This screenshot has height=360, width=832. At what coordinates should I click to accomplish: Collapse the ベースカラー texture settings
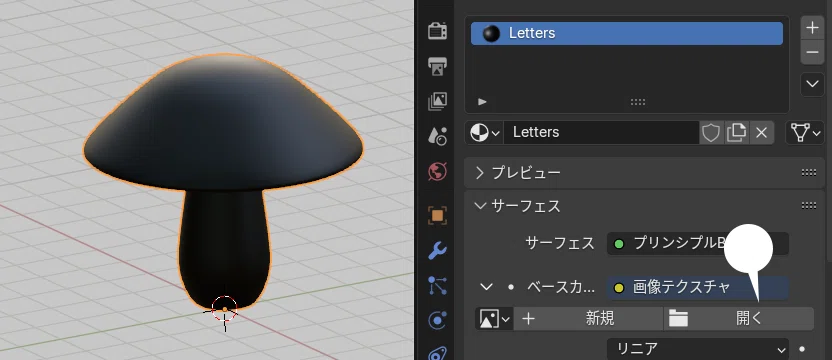pos(486,287)
